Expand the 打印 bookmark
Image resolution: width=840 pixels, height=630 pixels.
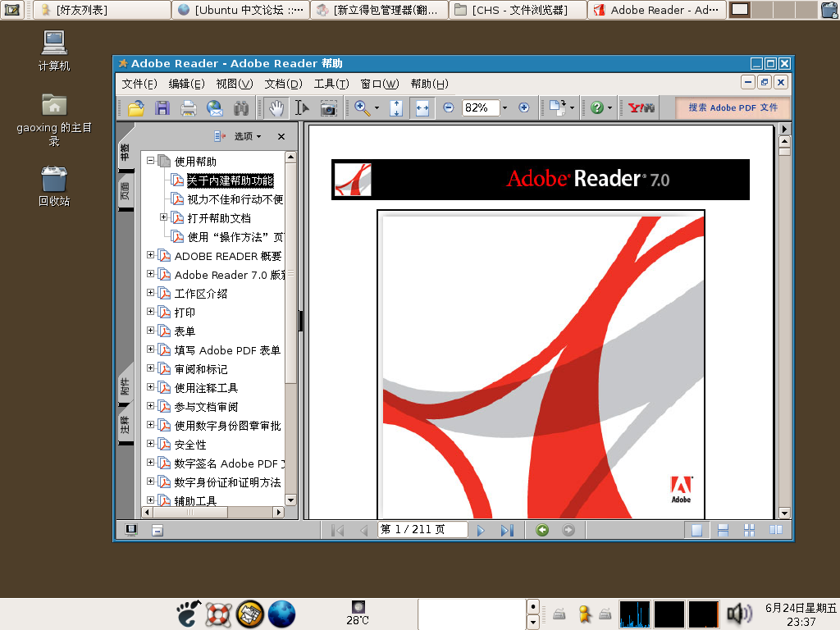click(x=151, y=311)
